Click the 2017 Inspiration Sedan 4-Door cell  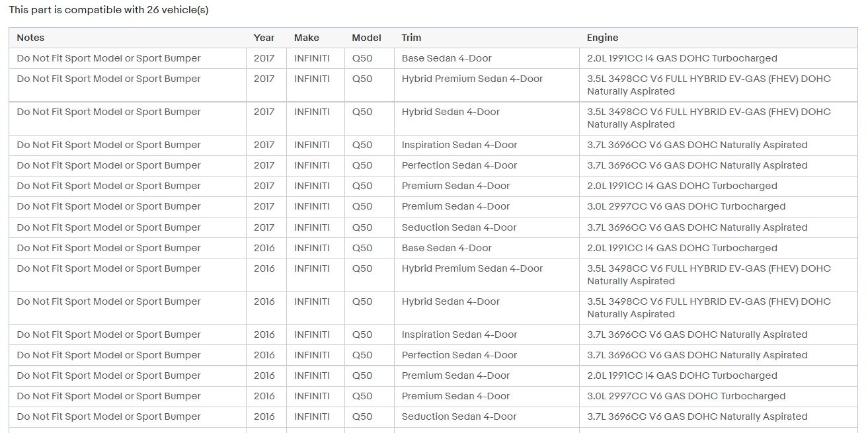pos(459,145)
